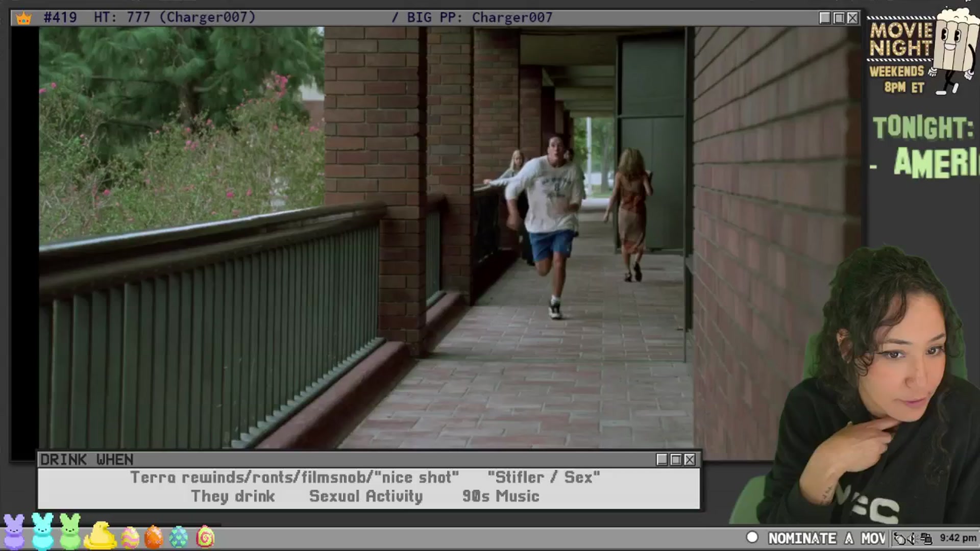Click the orange Easter egg icon

point(154,537)
